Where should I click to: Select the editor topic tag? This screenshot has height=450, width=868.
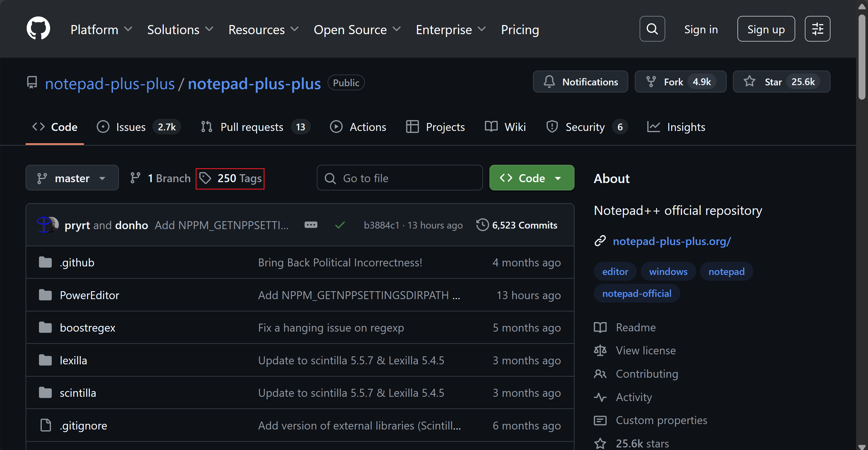[x=615, y=272]
